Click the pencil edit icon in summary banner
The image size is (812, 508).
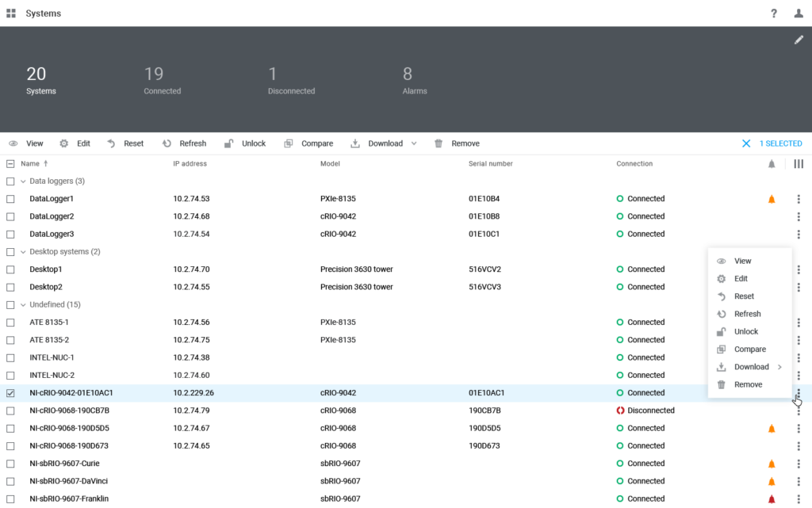799,40
